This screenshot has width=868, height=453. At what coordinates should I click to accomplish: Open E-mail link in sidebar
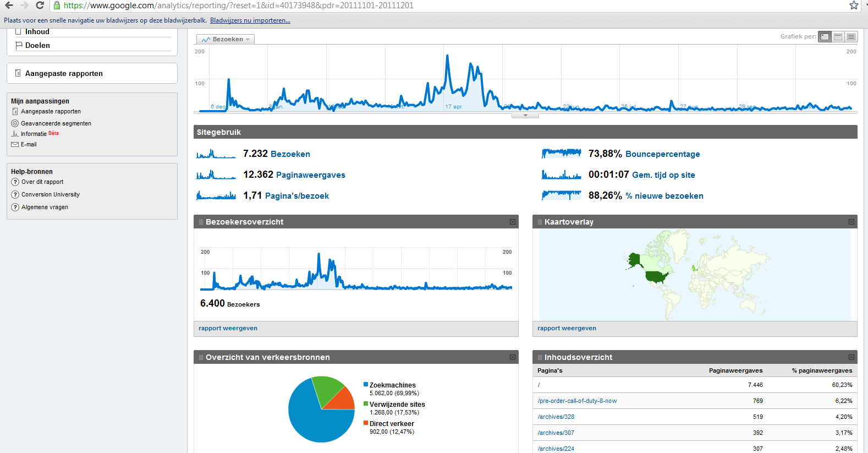pyautogui.click(x=29, y=145)
